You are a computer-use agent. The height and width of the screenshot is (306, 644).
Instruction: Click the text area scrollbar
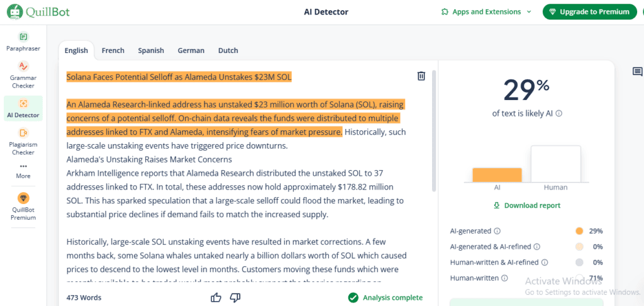pos(434,131)
